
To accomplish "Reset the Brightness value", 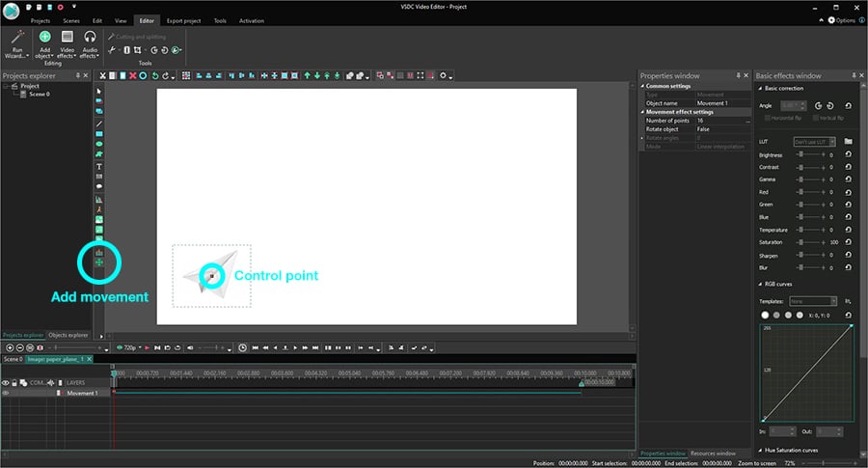I will coord(848,154).
